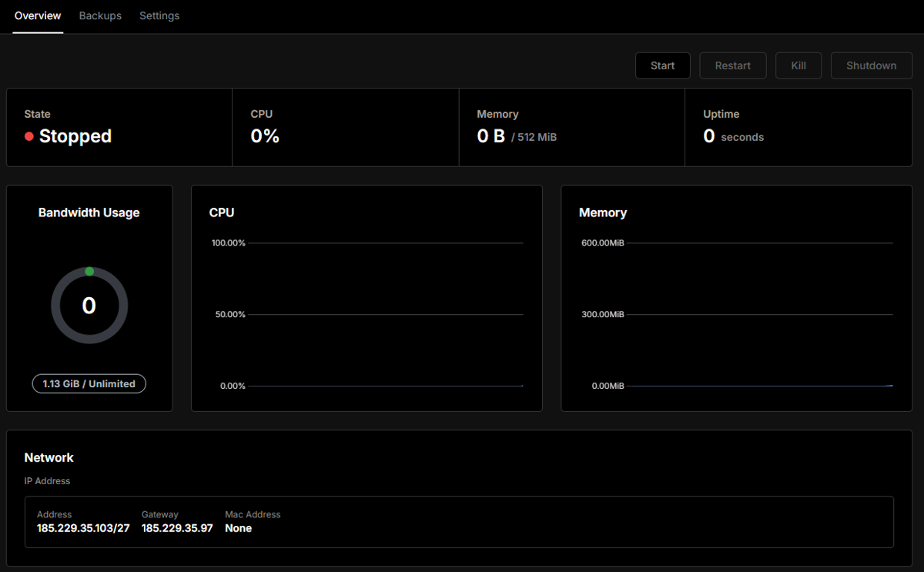Click the red Stopped status indicator dot

[29, 136]
